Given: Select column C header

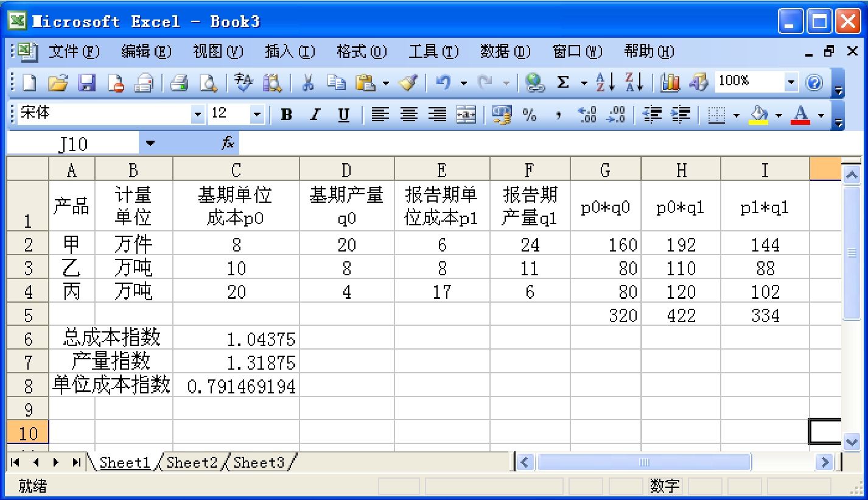Looking at the screenshot, I should click(x=236, y=169).
